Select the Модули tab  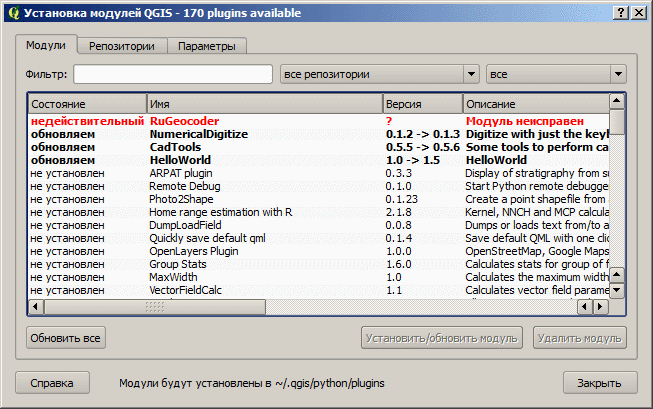click(46, 45)
